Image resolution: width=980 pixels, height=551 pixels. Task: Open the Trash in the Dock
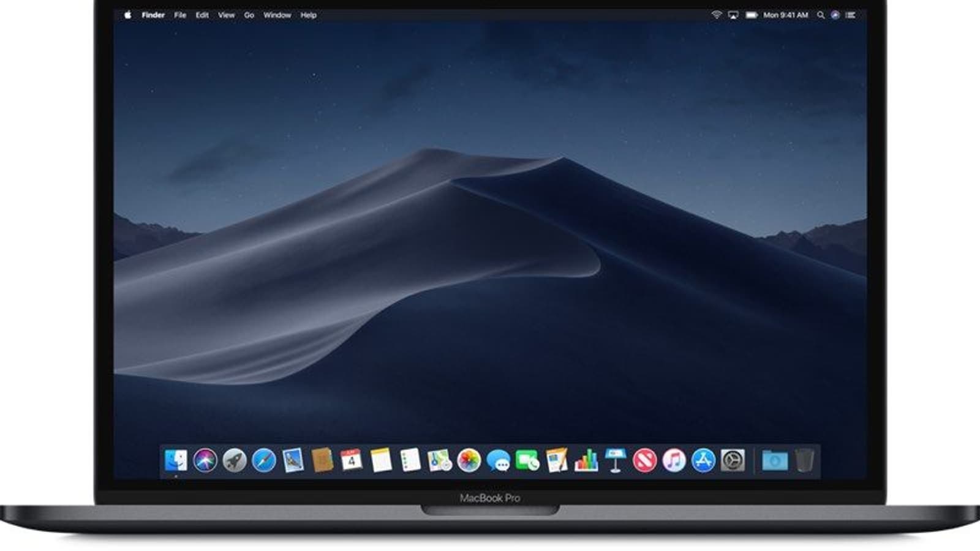tap(805, 460)
